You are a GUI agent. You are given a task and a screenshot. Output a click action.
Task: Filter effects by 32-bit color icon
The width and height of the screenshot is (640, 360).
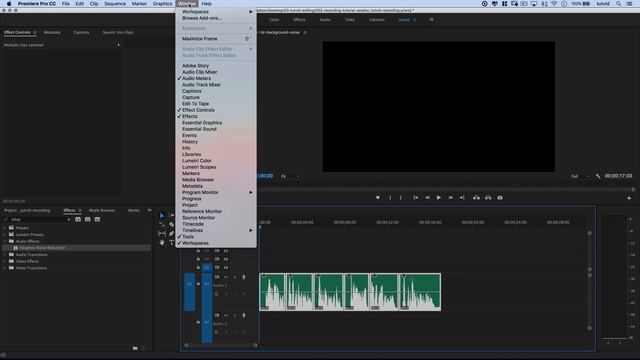click(87, 219)
